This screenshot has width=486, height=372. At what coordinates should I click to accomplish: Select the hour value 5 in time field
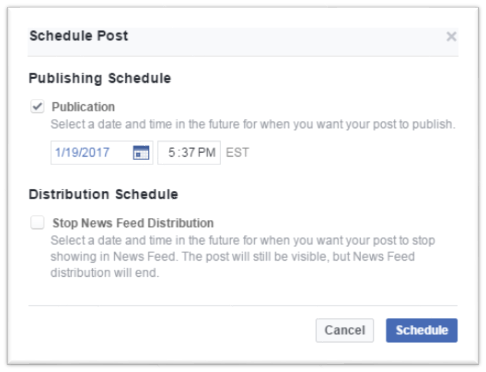pos(172,153)
